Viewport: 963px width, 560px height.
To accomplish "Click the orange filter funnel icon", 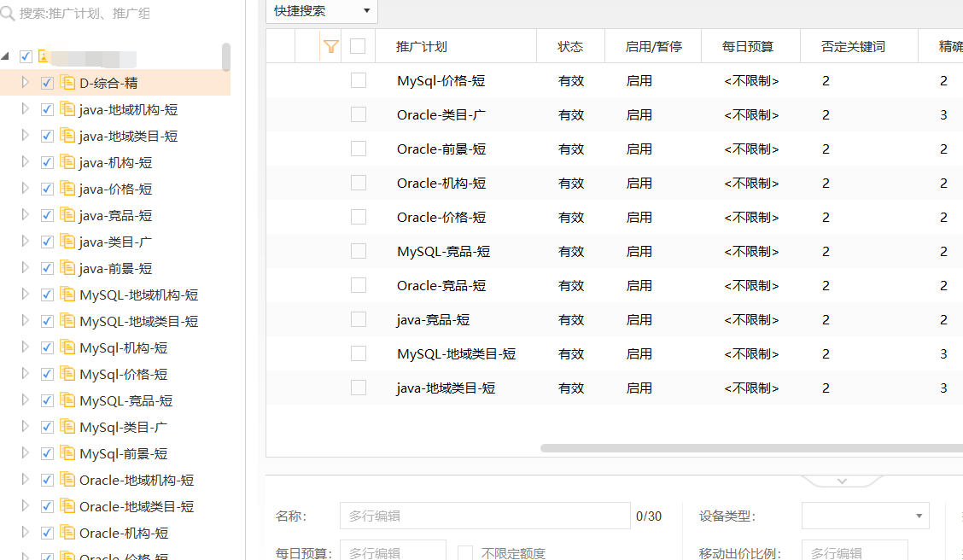I will (x=331, y=46).
